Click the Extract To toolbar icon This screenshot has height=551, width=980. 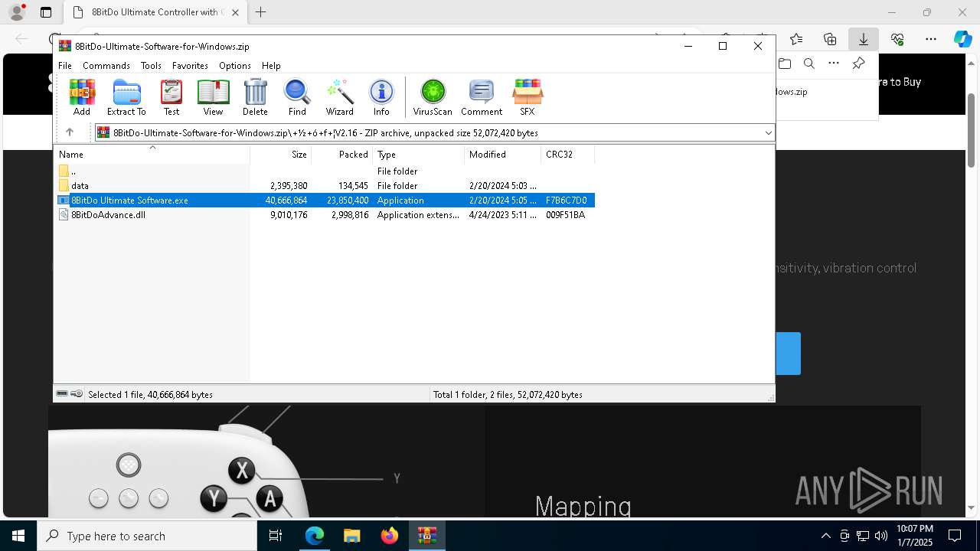tap(126, 97)
